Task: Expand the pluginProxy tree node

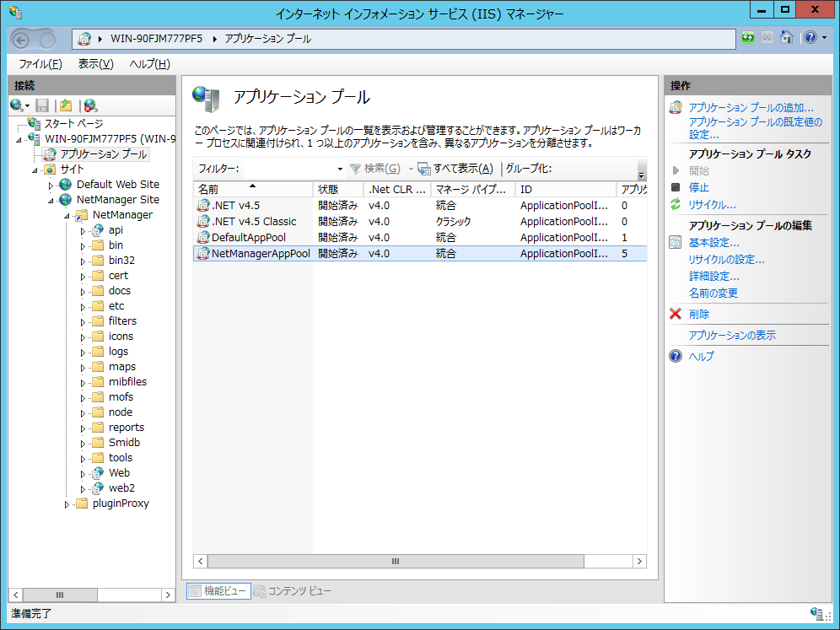Action: tap(67, 504)
